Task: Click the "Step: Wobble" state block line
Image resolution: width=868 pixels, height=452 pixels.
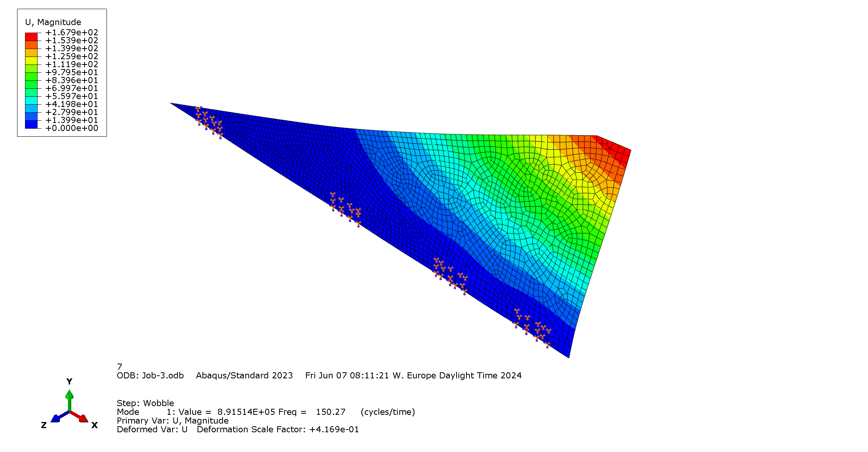Action: [x=145, y=403]
